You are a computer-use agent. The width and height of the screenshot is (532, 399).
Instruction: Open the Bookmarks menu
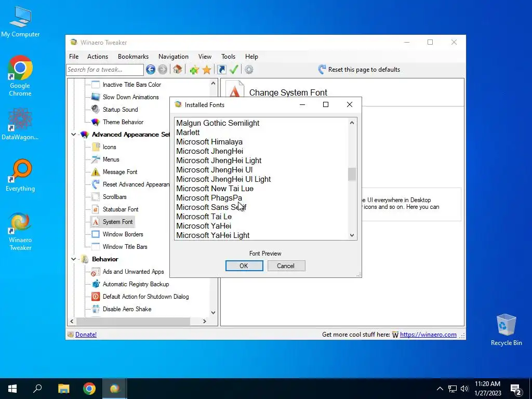coord(133,57)
